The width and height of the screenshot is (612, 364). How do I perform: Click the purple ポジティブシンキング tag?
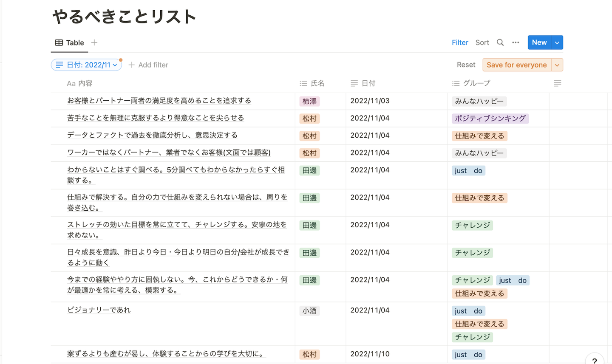[490, 119]
